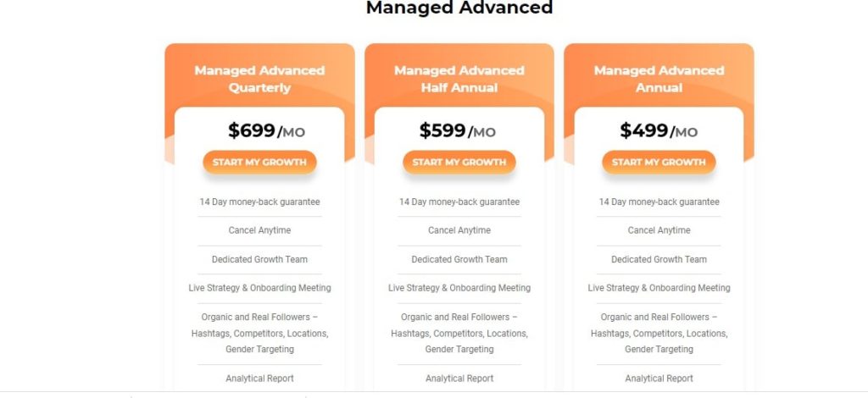This screenshot has width=868, height=398.
Task: Click Dedicated Growth Team in Annual plan
Action: pos(659,259)
